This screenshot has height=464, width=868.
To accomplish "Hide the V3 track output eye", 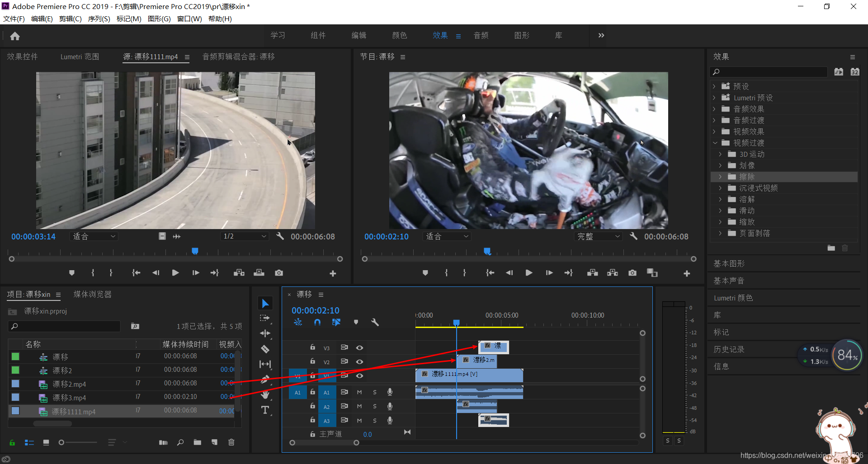I will point(359,348).
